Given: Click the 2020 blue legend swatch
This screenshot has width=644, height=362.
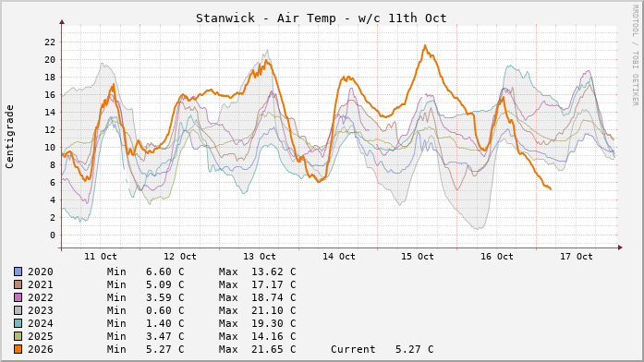Looking at the screenshot, I should (x=18, y=271).
